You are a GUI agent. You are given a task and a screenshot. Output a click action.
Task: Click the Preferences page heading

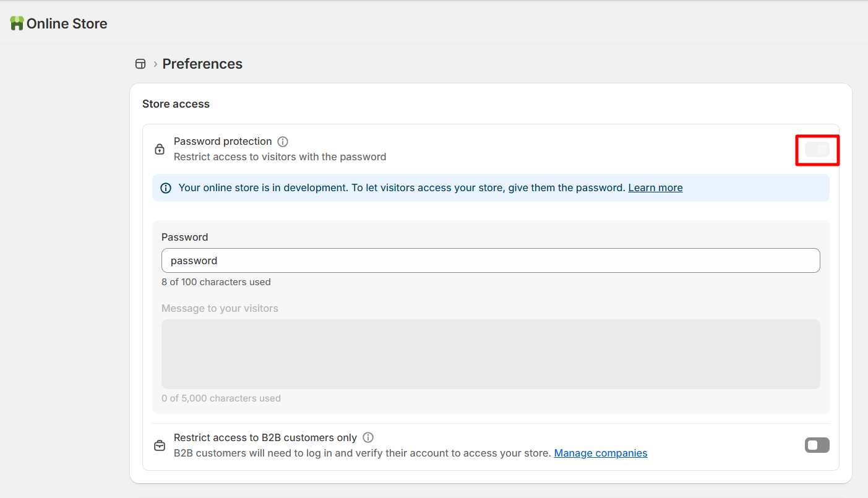click(202, 64)
